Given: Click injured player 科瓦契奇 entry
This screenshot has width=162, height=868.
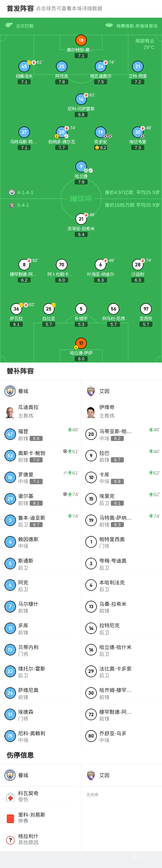Looking at the screenshot, I should pos(41,796).
